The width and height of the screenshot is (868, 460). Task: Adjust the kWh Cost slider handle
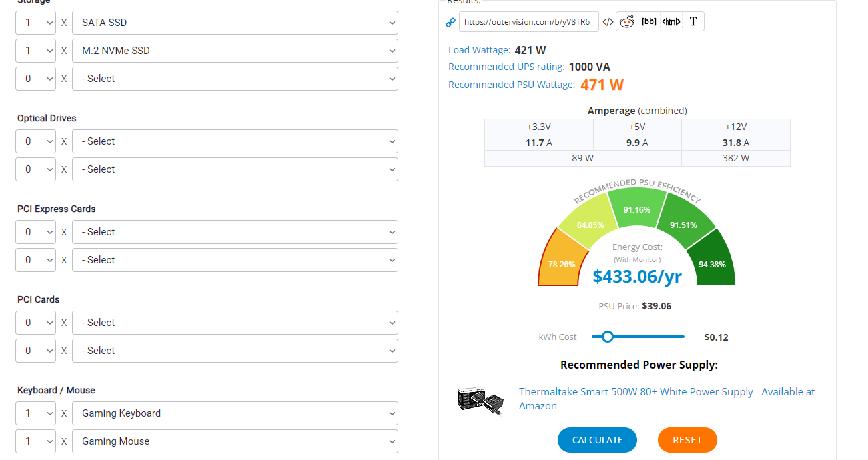[607, 337]
